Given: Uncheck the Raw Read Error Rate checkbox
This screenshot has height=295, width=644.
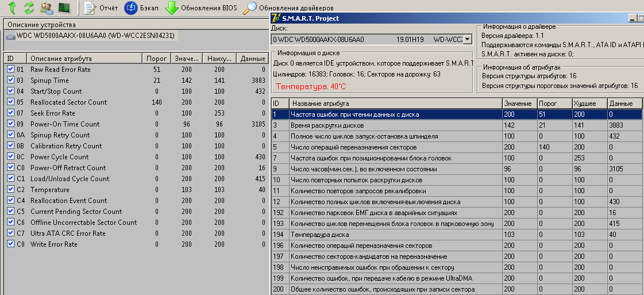Looking at the screenshot, I should point(10,69).
